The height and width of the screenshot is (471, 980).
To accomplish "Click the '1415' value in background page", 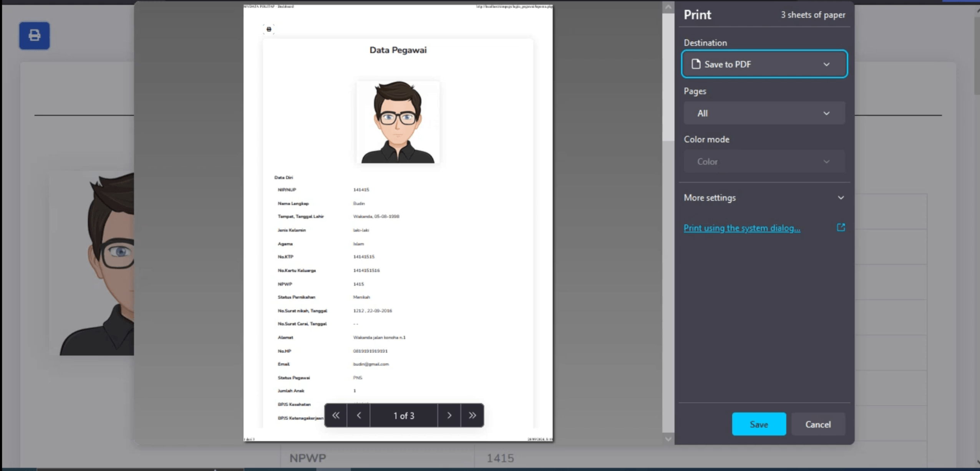I will pyautogui.click(x=500, y=458).
